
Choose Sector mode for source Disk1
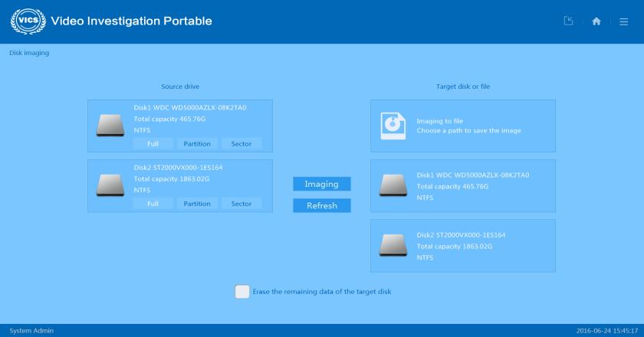pyautogui.click(x=241, y=144)
